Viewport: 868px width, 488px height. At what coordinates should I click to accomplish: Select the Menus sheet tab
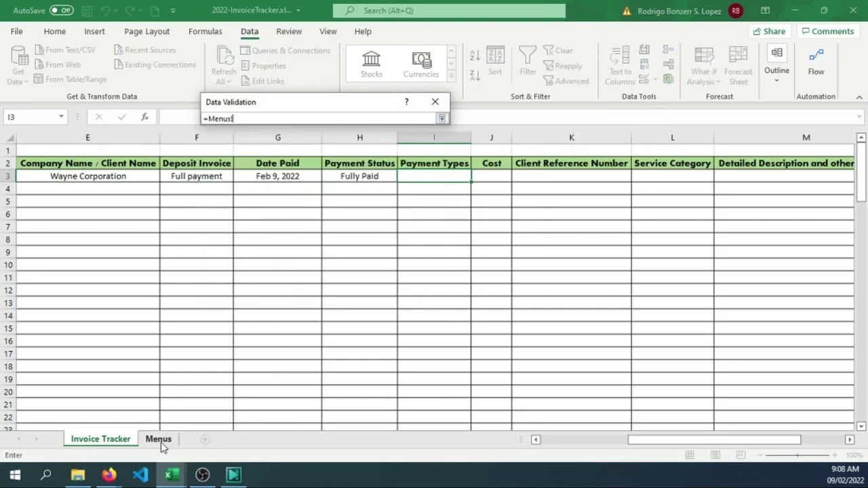(158, 439)
